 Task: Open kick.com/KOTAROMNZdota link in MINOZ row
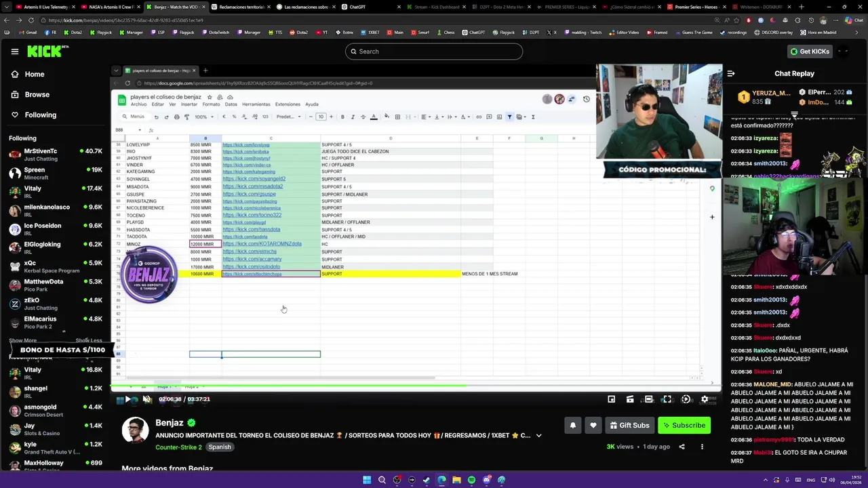point(262,244)
